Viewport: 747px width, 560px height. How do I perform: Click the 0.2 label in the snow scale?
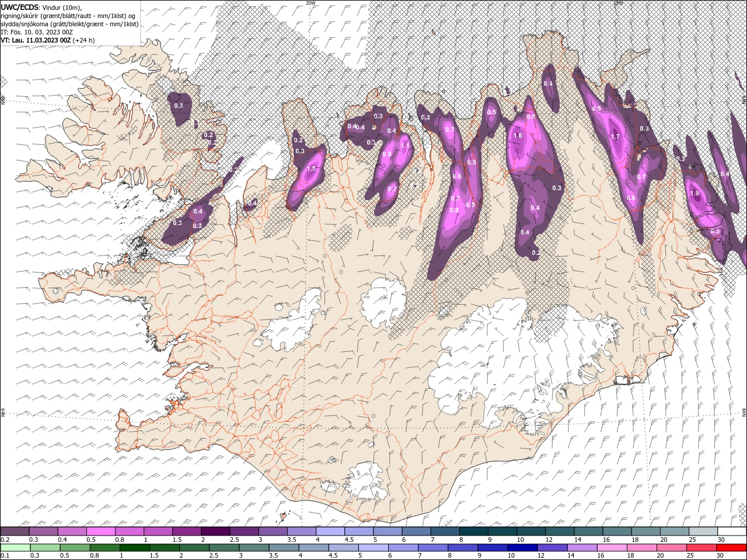[5, 540]
